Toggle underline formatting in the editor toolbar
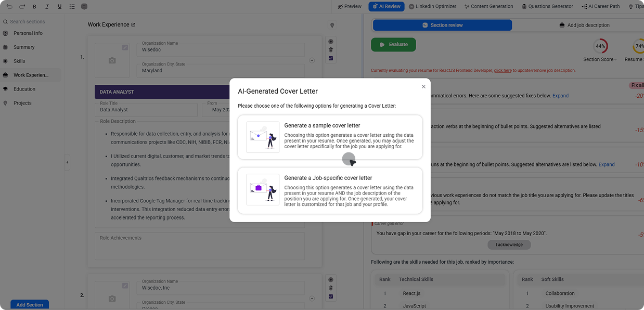The height and width of the screenshot is (310, 644). pyautogui.click(x=59, y=6)
